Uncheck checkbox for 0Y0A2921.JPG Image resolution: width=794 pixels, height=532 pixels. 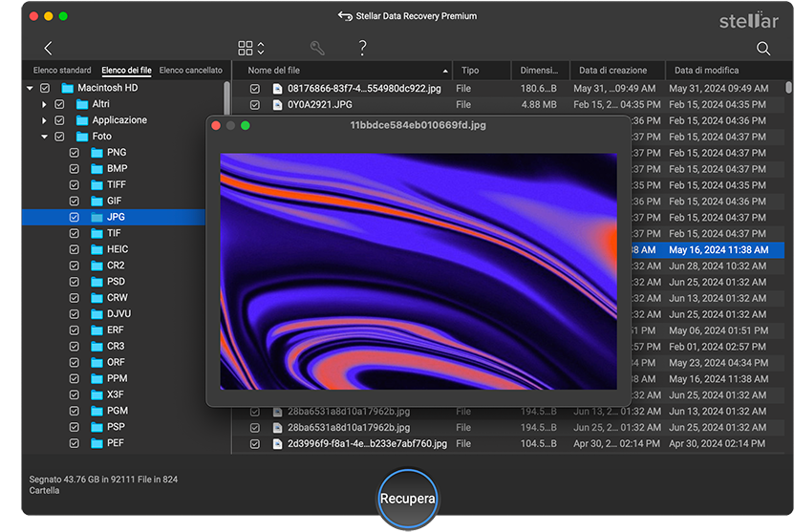point(255,105)
